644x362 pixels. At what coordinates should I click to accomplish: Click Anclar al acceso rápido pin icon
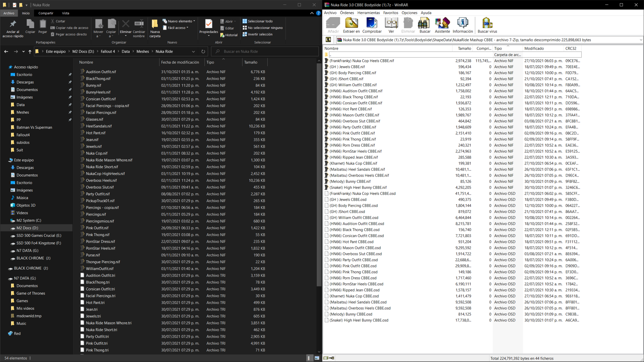click(13, 24)
